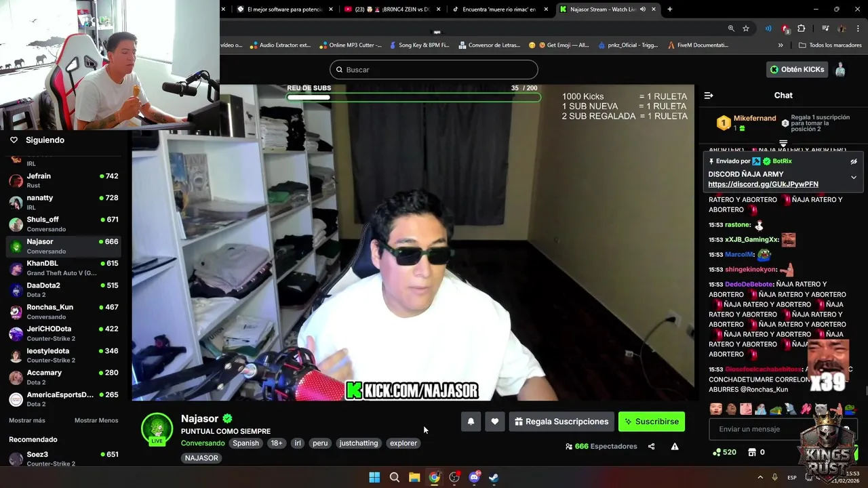Open a new Chrome tab with plus button
Image resolution: width=868 pixels, height=488 pixels.
click(x=670, y=9)
